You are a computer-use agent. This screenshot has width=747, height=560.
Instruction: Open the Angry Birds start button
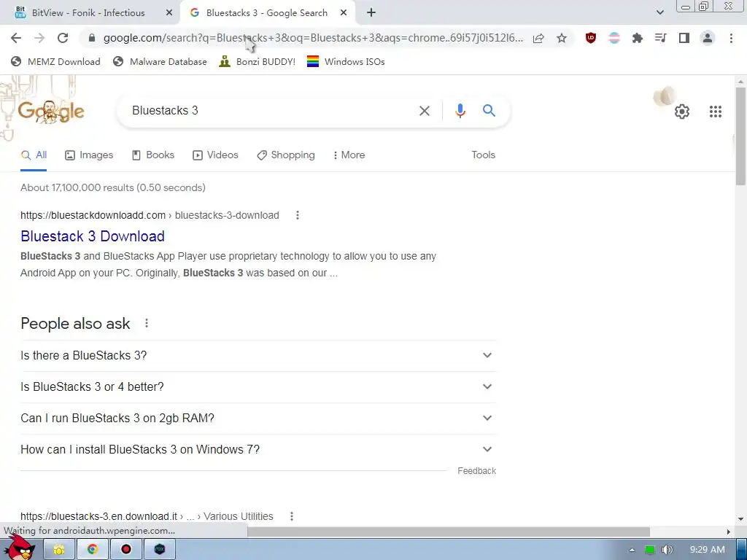point(20,547)
